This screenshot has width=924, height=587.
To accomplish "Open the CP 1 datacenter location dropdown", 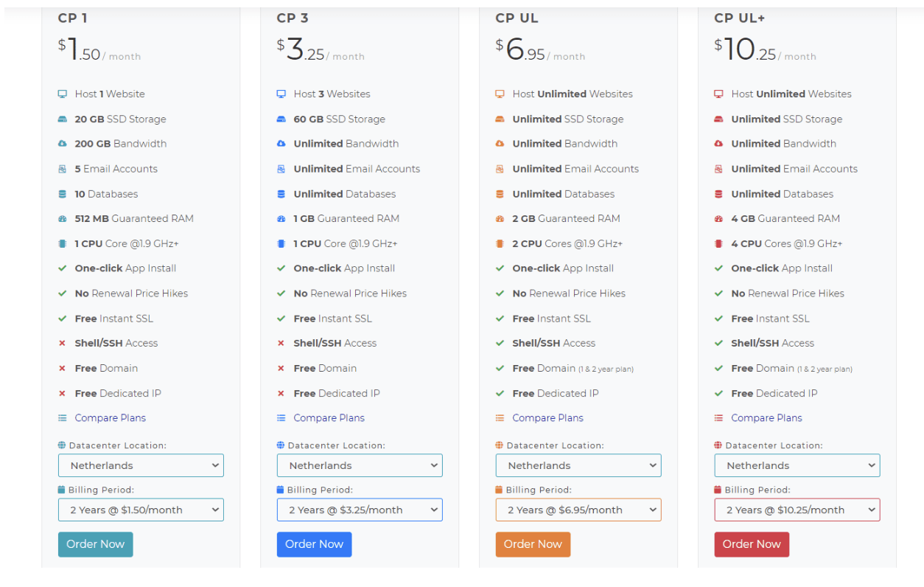I will click(141, 465).
